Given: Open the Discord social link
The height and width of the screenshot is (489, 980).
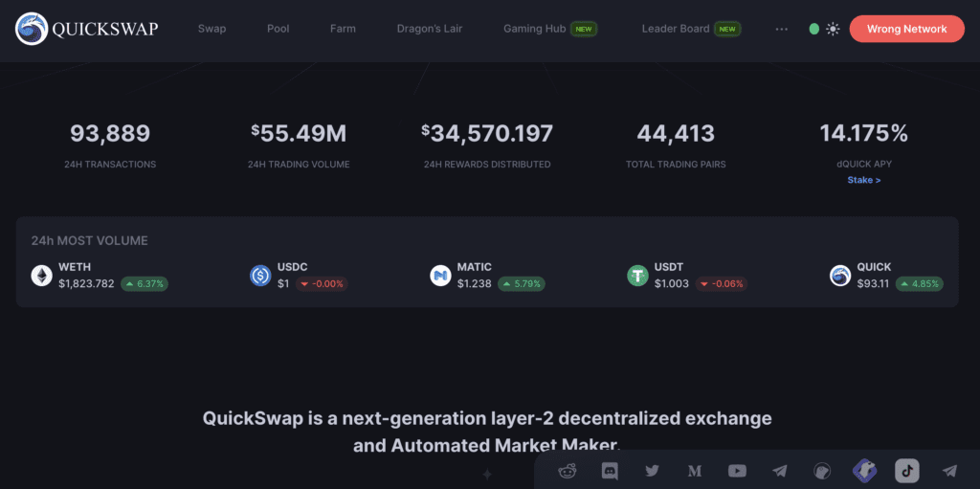Looking at the screenshot, I should pos(610,471).
